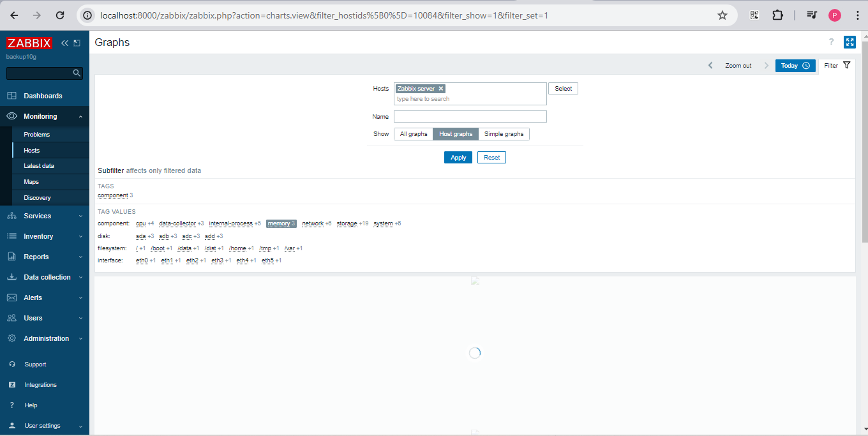Click the Zabbix logo
Viewport: 868px width, 436px height.
pos(29,43)
